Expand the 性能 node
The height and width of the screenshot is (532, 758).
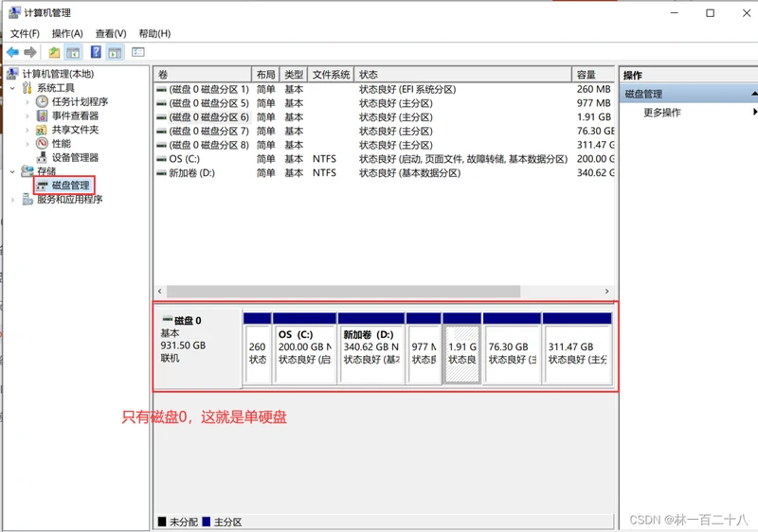27,144
